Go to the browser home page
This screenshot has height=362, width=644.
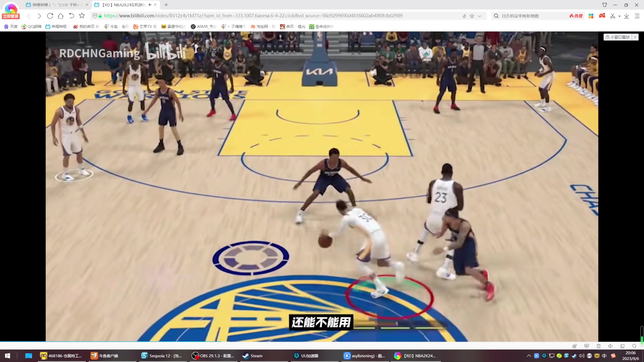(61, 16)
